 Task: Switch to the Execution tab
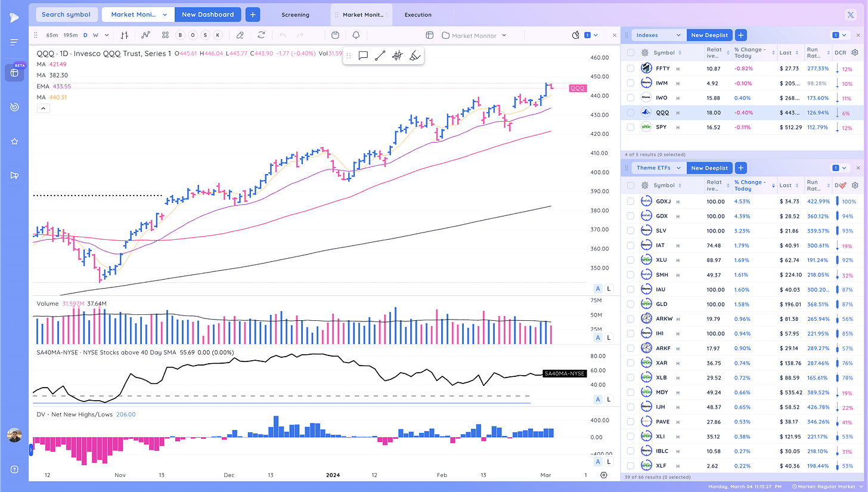(418, 14)
